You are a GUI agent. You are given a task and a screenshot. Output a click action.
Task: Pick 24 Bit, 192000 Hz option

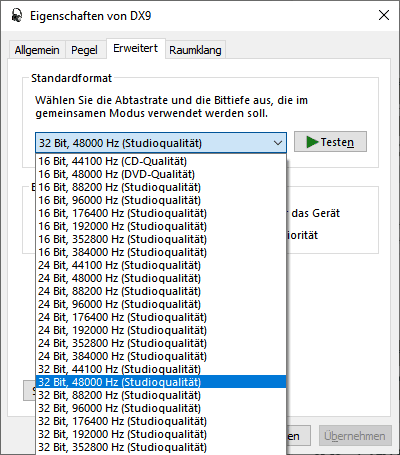coord(161,330)
